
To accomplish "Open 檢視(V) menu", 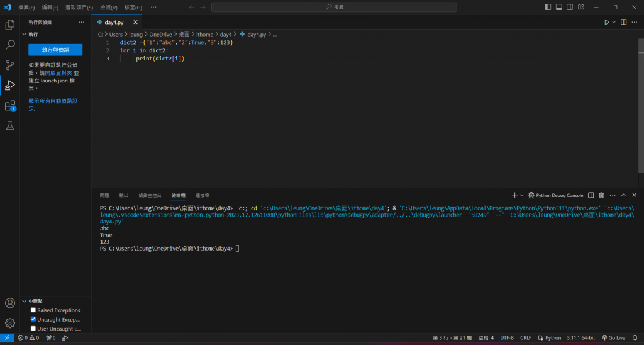I will pyautogui.click(x=109, y=8).
